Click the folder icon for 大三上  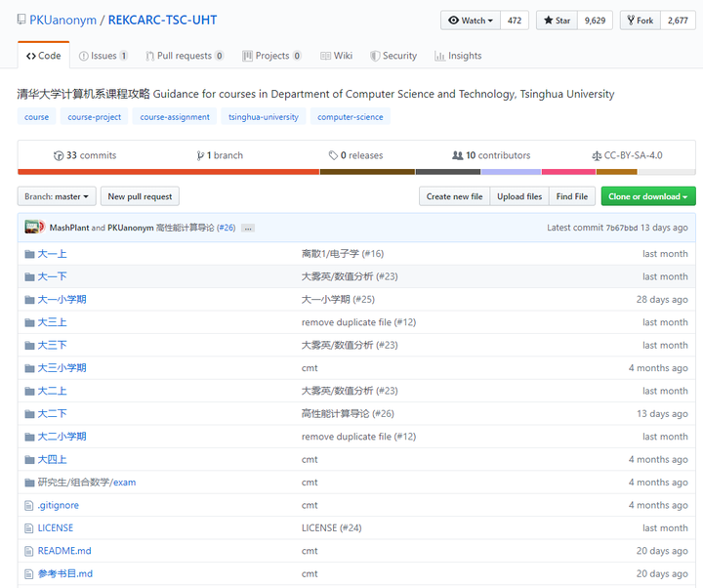pos(29,323)
